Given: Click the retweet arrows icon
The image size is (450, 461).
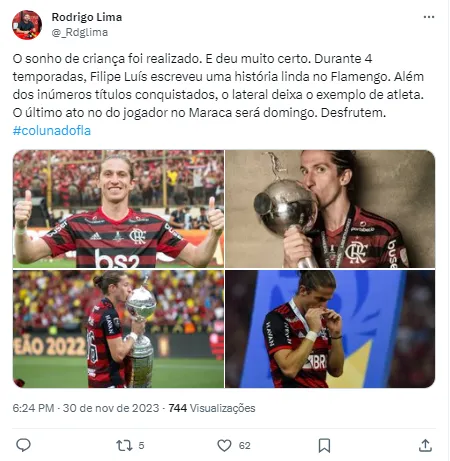Looking at the screenshot, I should (124, 445).
